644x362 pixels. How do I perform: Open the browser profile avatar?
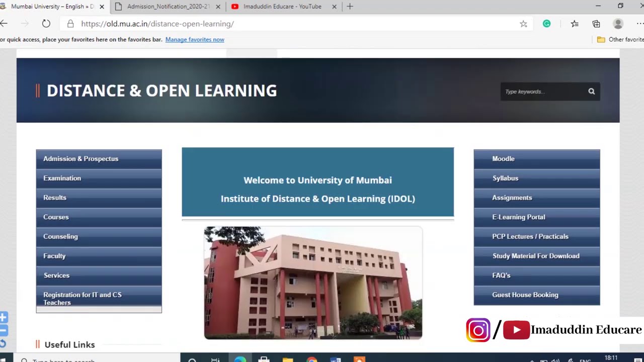click(x=618, y=24)
